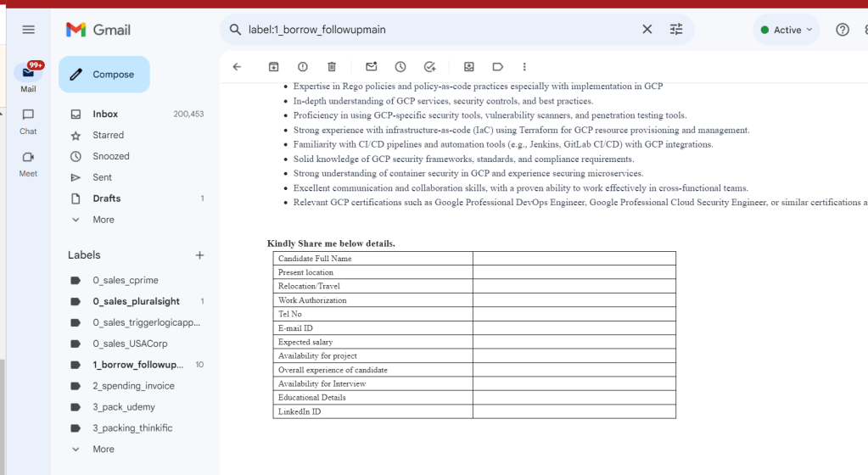Click the back arrow to message list
The image size is (868, 475).
point(237,67)
